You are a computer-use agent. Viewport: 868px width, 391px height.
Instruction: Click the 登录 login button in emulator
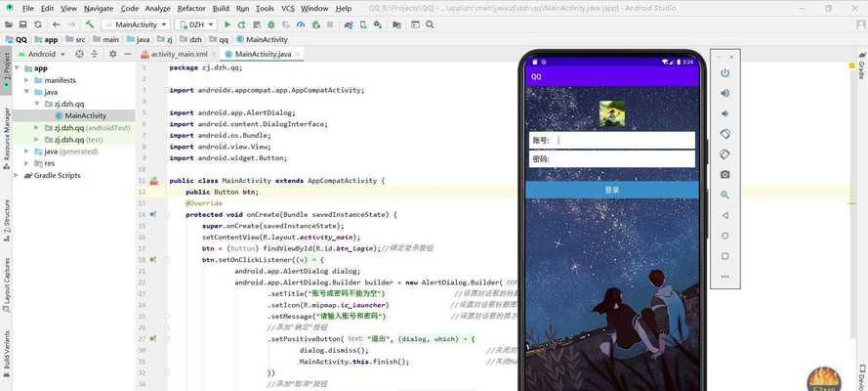coord(611,190)
